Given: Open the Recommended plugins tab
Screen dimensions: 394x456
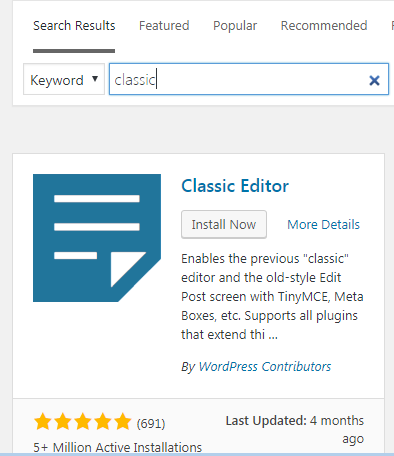Looking at the screenshot, I should pos(324,26).
